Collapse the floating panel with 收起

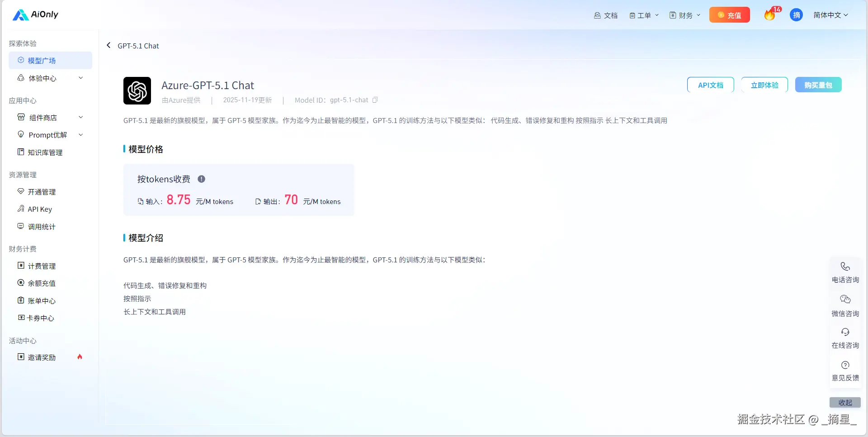point(845,403)
